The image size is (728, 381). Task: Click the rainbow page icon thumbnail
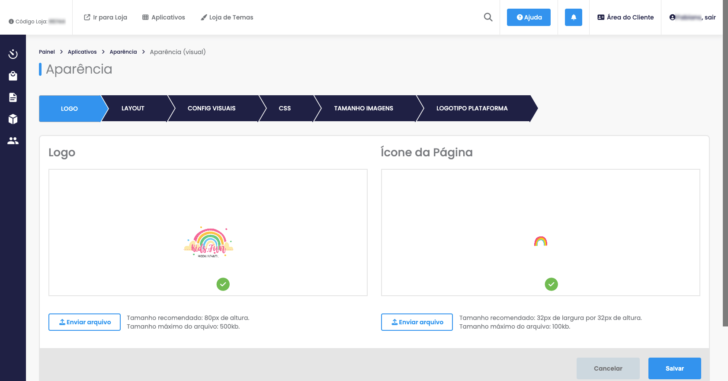coord(540,241)
